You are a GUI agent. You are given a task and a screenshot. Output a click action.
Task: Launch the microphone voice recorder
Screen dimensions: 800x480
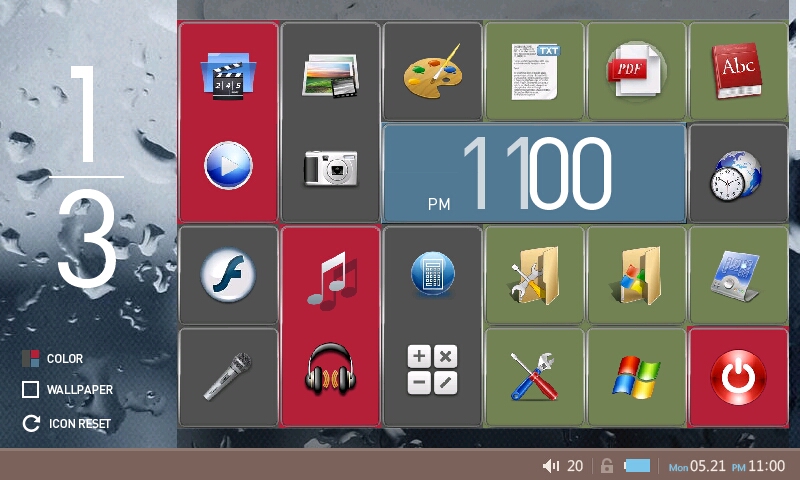(x=228, y=376)
